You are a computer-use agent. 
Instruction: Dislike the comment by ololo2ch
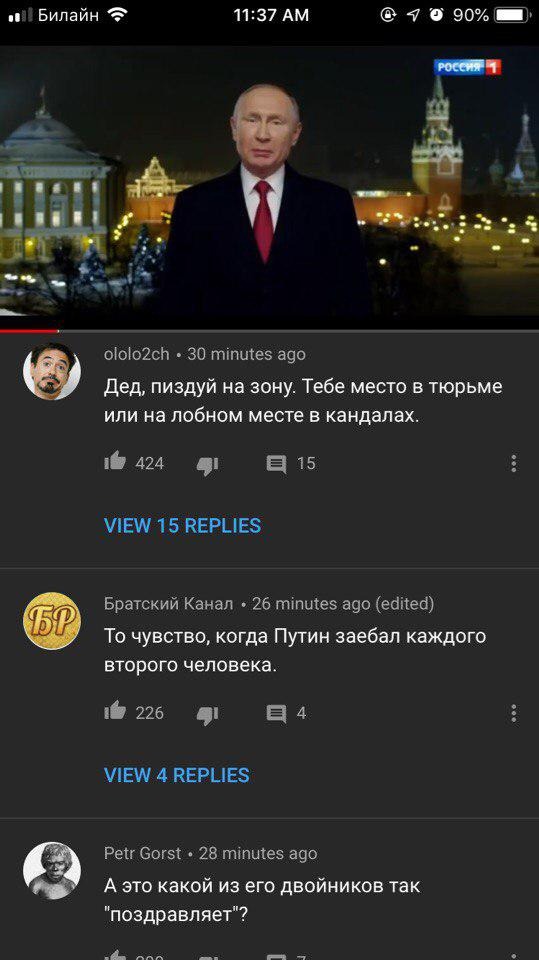[208, 465]
